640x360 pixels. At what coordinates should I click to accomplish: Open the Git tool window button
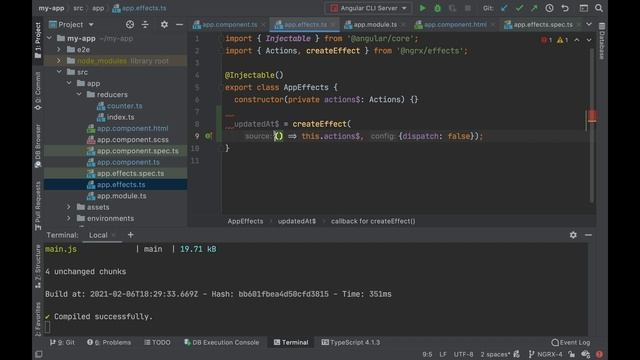pyautogui.click(x=62, y=342)
